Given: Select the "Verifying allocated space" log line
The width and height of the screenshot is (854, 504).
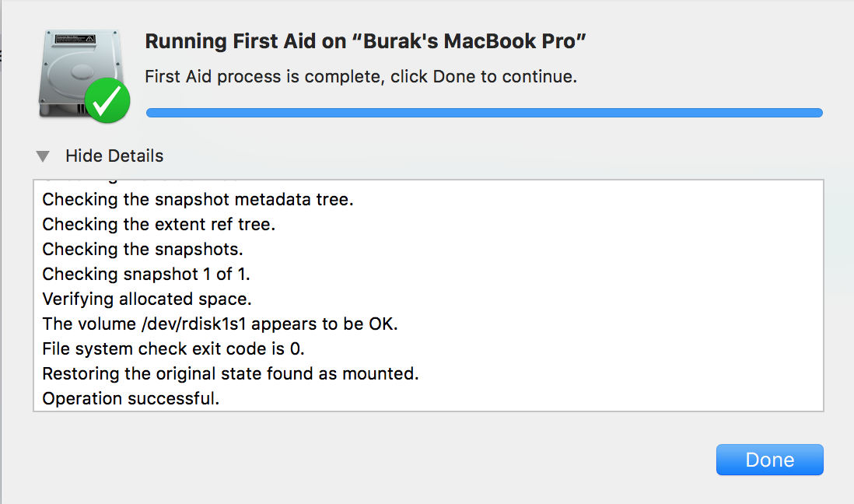Looking at the screenshot, I should [x=147, y=299].
